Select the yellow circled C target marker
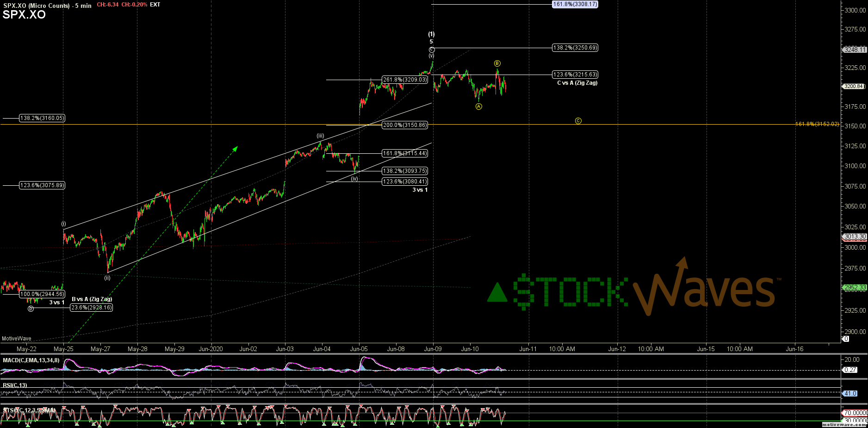 (578, 121)
